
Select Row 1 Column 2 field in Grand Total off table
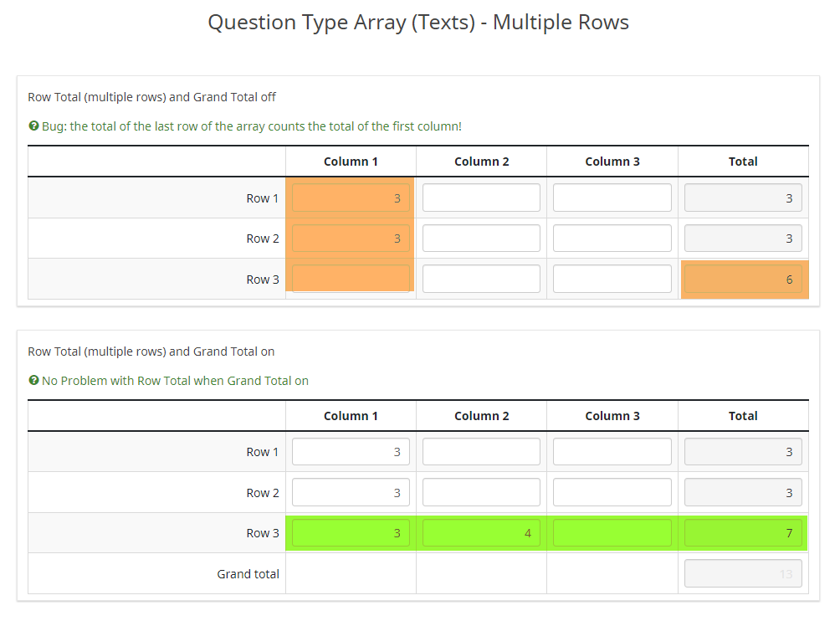pos(481,198)
